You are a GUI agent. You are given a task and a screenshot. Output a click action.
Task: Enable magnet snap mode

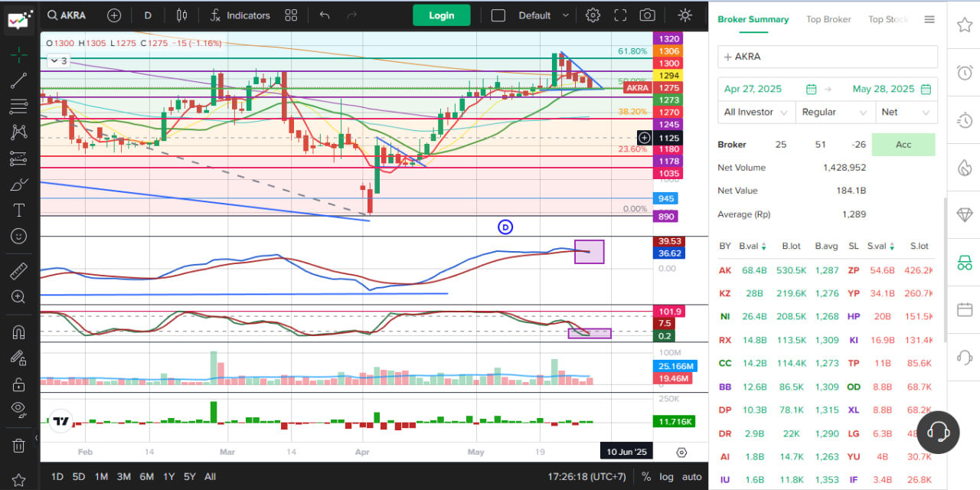click(19, 332)
